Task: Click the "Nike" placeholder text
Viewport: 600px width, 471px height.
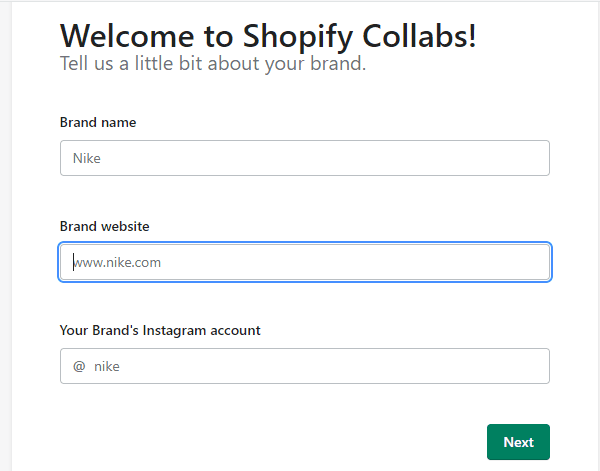Action: point(87,158)
